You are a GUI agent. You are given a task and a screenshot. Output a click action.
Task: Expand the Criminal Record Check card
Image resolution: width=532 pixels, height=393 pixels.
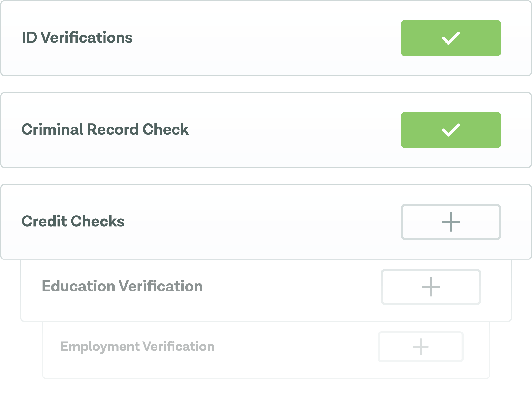292,130
